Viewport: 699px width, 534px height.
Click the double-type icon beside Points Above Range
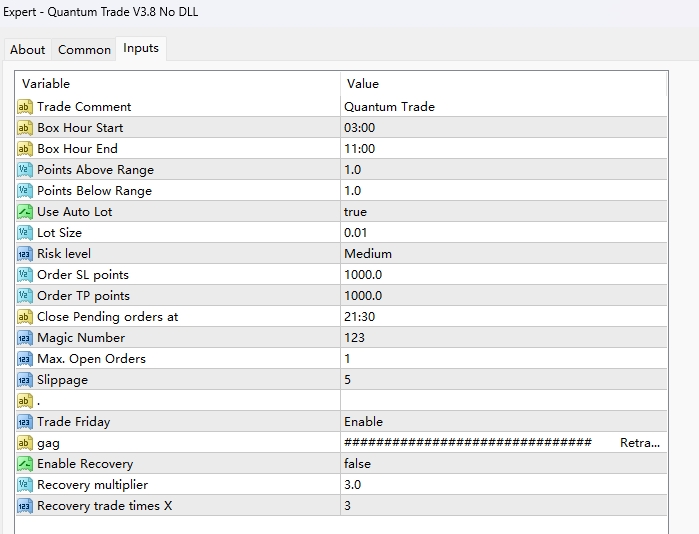point(25,170)
